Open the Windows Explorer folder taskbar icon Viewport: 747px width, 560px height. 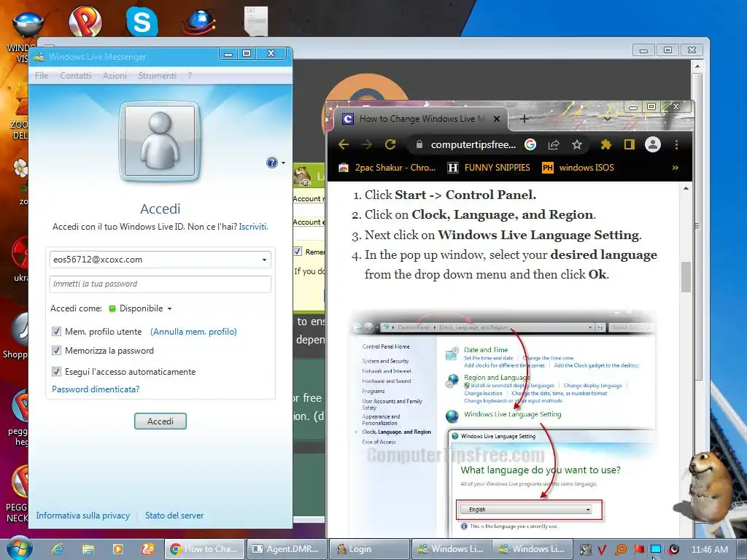pos(88,549)
